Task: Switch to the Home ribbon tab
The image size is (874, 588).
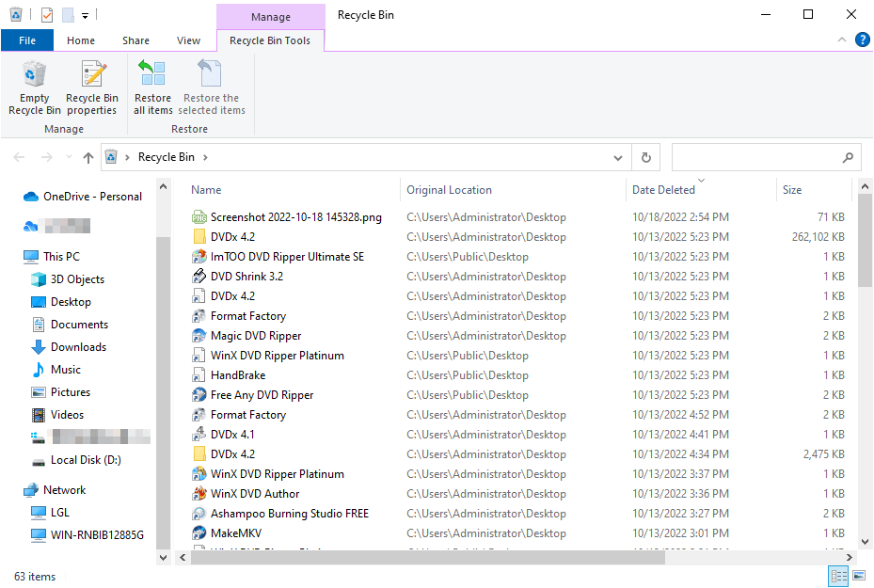Action: click(81, 40)
